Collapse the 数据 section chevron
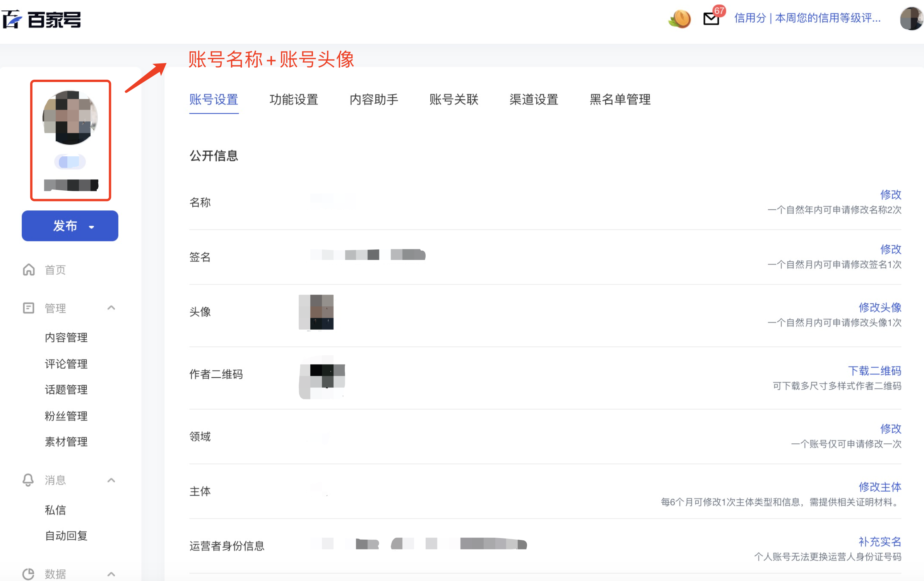The image size is (924, 581). pyautogui.click(x=111, y=574)
